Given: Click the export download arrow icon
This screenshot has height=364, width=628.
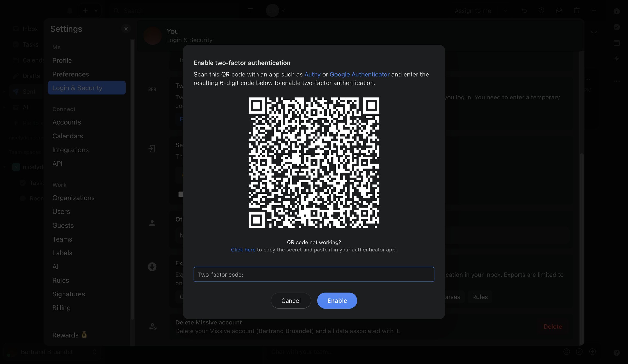Looking at the screenshot, I should click(x=152, y=267).
